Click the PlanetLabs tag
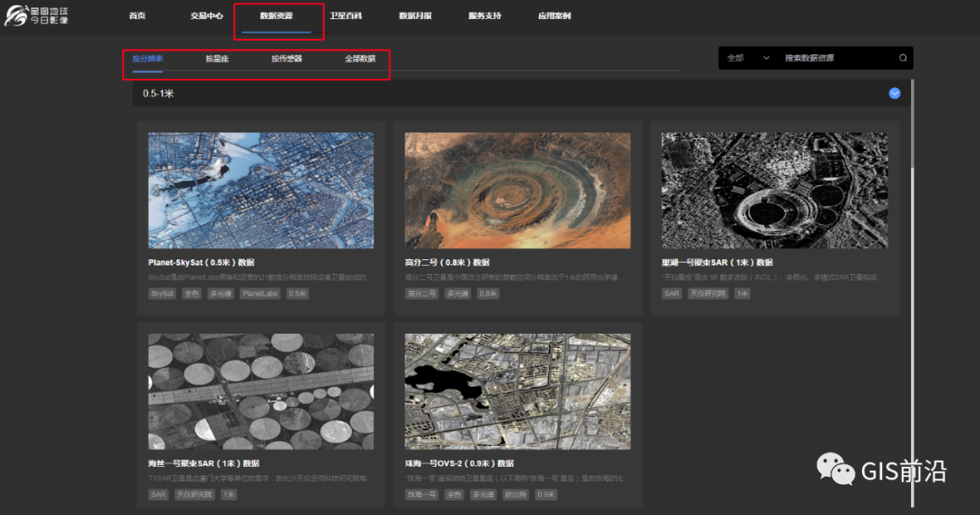The width and height of the screenshot is (980, 515). [x=260, y=294]
